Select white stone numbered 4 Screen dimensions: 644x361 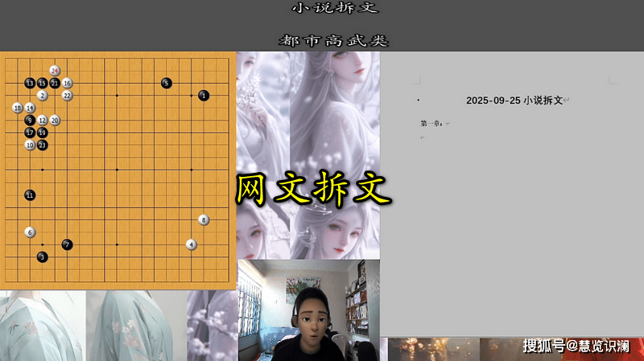tap(191, 244)
